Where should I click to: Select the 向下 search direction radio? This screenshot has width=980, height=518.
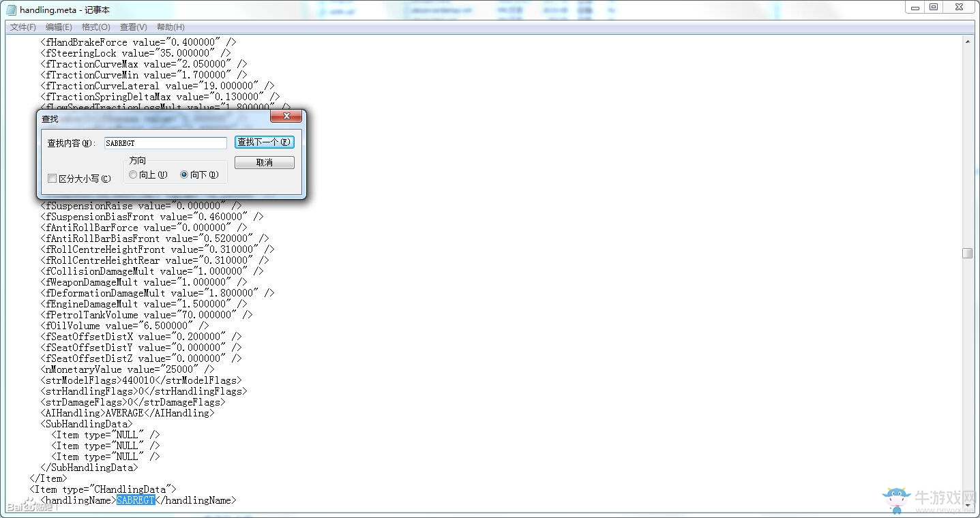184,174
